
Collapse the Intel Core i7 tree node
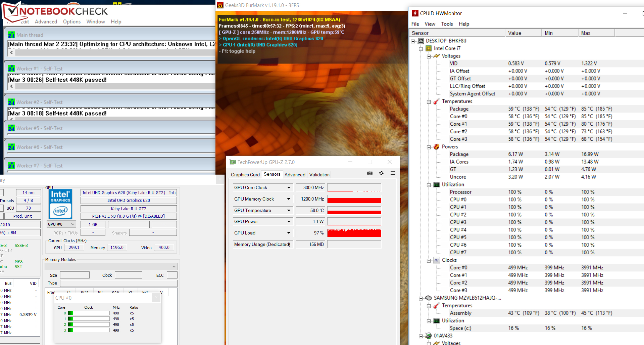tap(421, 49)
